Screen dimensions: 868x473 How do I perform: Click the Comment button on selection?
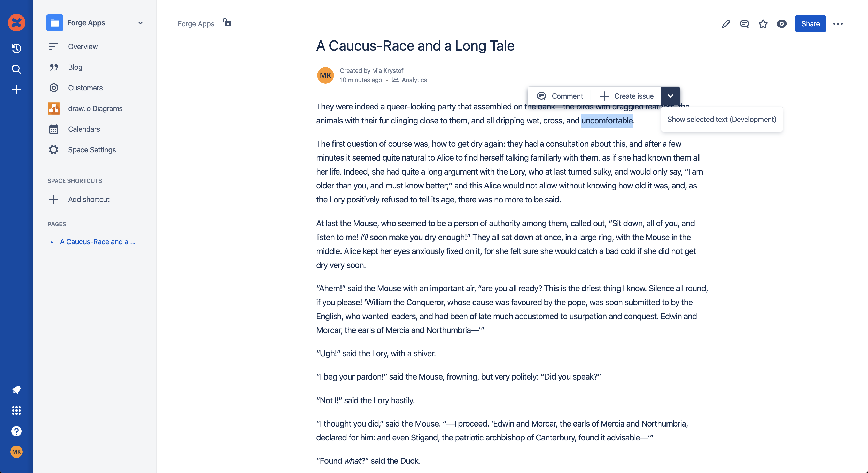[559, 96]
